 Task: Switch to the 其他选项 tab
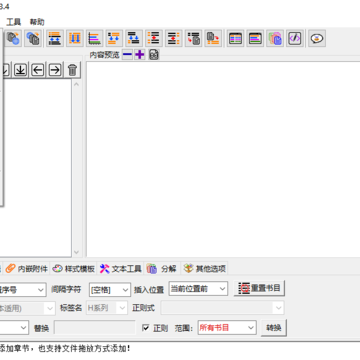tap(205, 268)
